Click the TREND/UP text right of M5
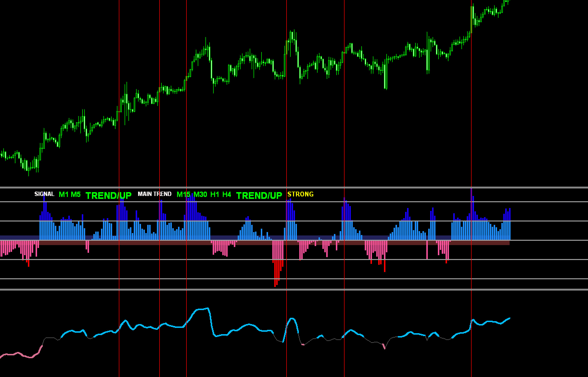 coord(108,195)
